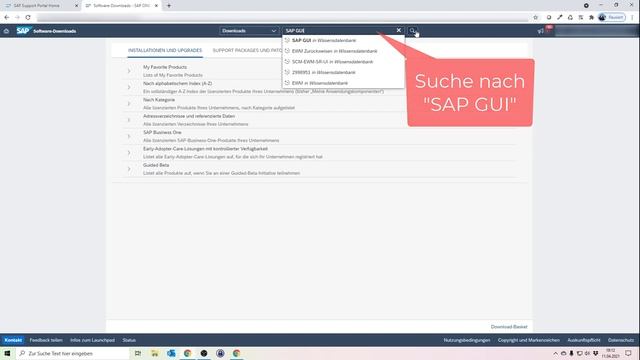Screen dimensions: 640x360
Task: Open the Nutzungsbedingungen footer link
Action: 467,340
